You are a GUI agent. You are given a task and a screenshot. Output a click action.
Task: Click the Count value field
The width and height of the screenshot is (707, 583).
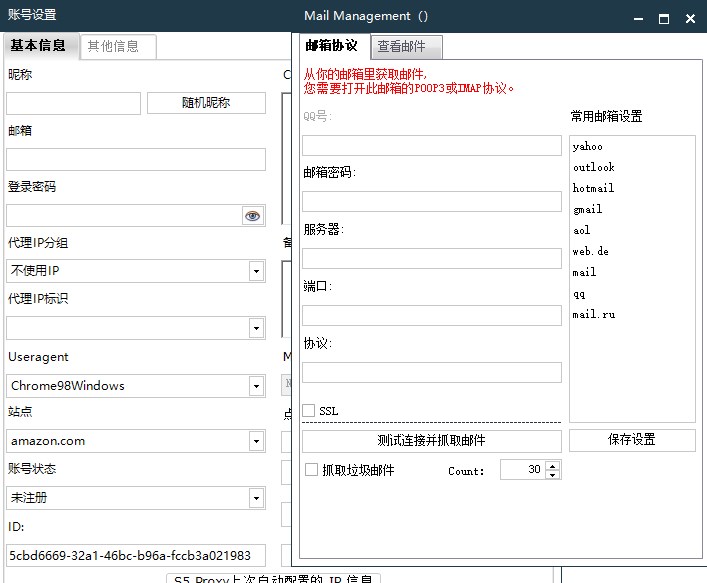tap(523, 470)
